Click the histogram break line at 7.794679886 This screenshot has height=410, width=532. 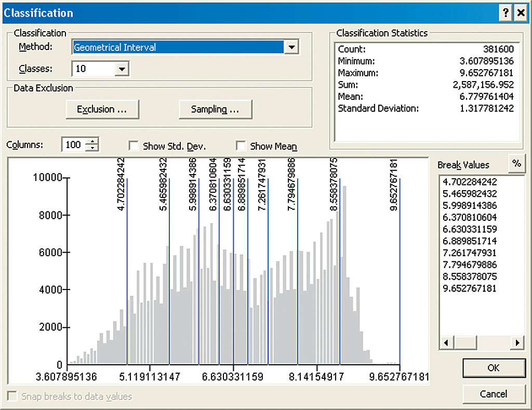(298, 272)
